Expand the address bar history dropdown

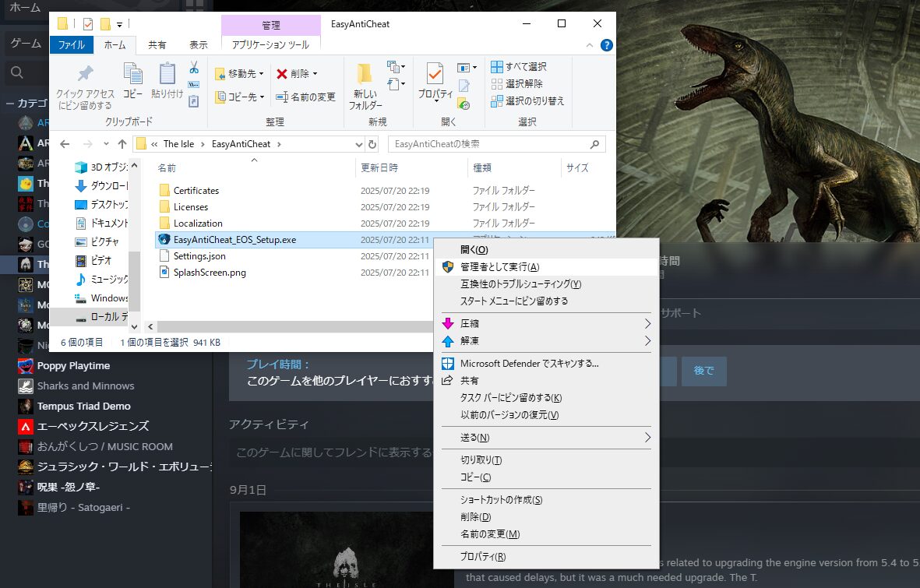[358, 144]
